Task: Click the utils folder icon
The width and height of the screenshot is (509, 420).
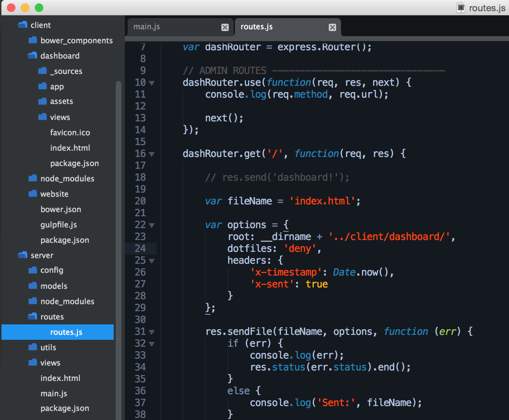Action: point(33,347)
